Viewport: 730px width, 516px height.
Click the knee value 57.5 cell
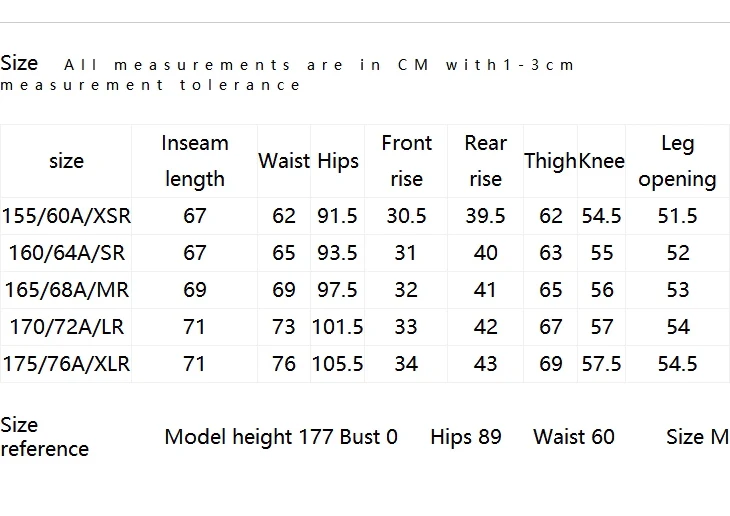[602, 364]
